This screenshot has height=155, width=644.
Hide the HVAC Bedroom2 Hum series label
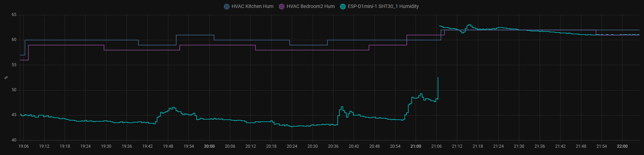pyautogui.click(x=311, y=7)
